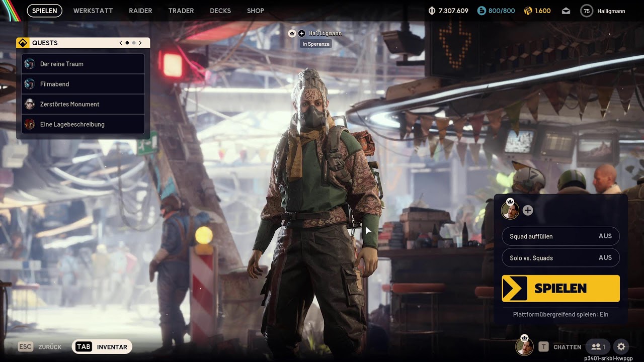Viewport: 644px width, 362px height.
Task: Open quest Zerstörtes Monument
Action: point(84,104)
